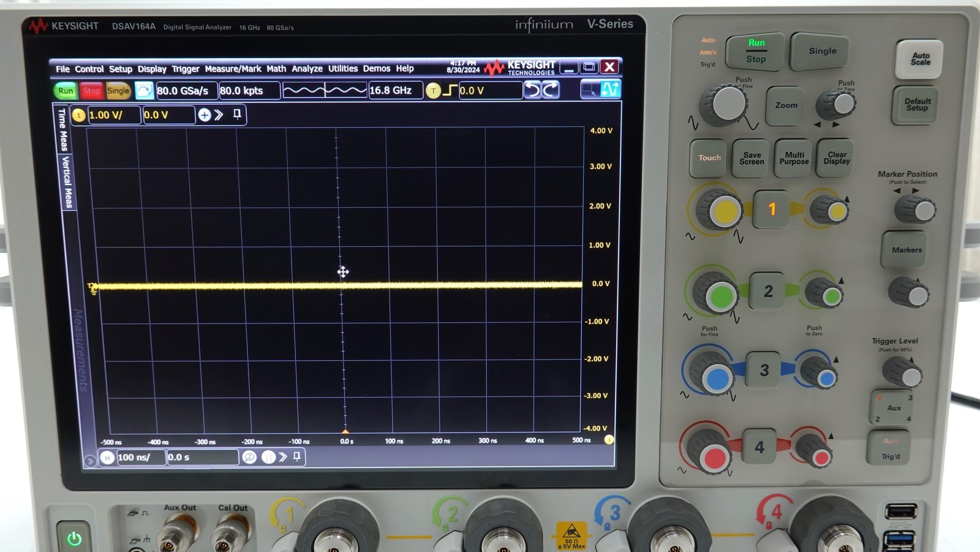Open the Help menu
Image resolution: width=980 pixels, height=552 pixels.
(x=405, y=69)
